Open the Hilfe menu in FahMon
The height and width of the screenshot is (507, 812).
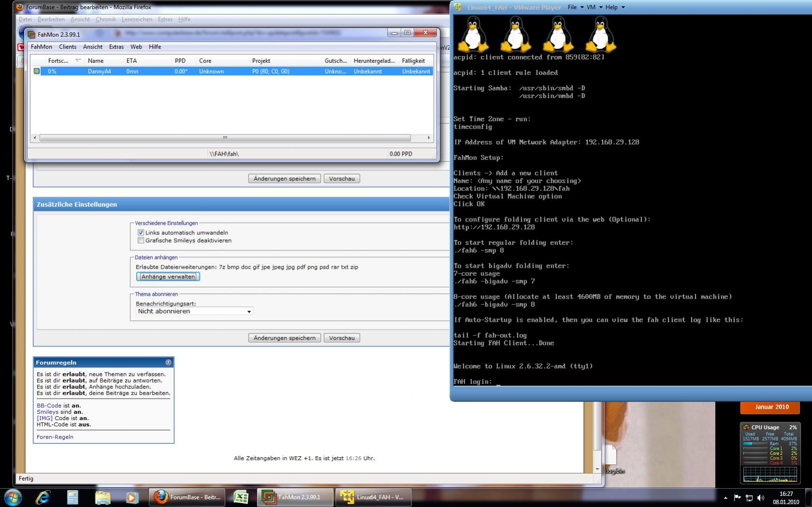(155, 47)
